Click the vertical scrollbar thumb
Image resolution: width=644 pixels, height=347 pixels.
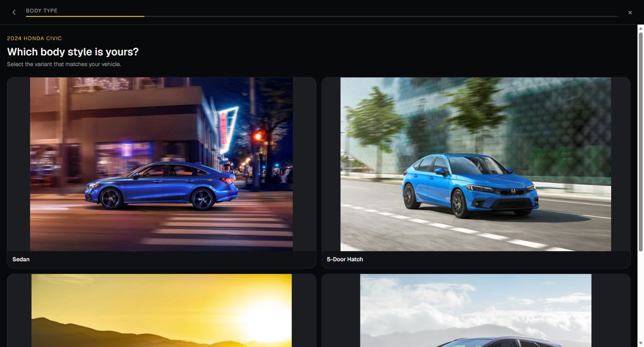pos(641,141)
